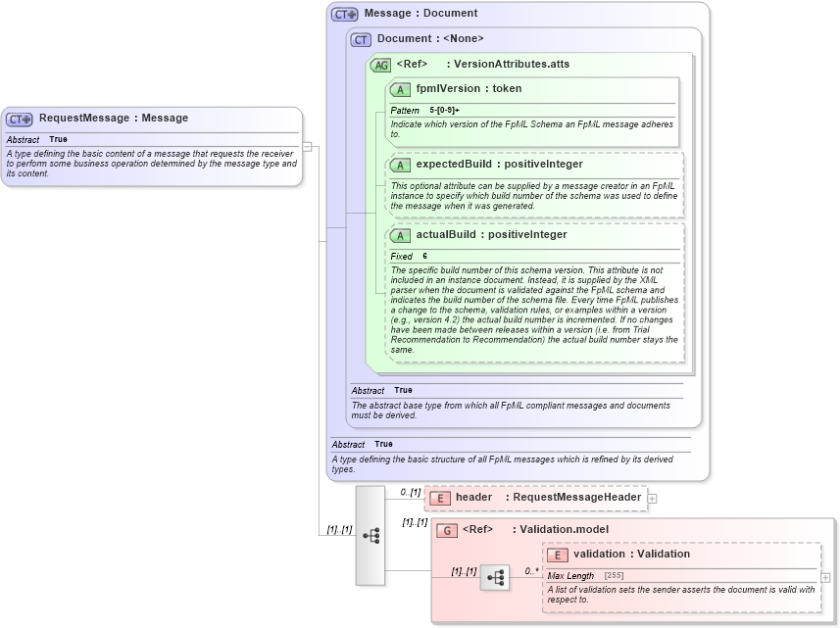Select the attribute icon for fpmlVersion
Viewport: 840px width, 628px height.
point(399,88)
